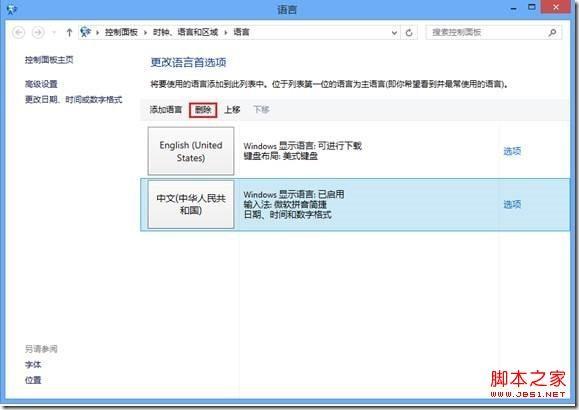Click 语言 breadcrumb in address bar
Viewport: 579px width, 410px height.
pyautogui.click(x=241, y=32)
